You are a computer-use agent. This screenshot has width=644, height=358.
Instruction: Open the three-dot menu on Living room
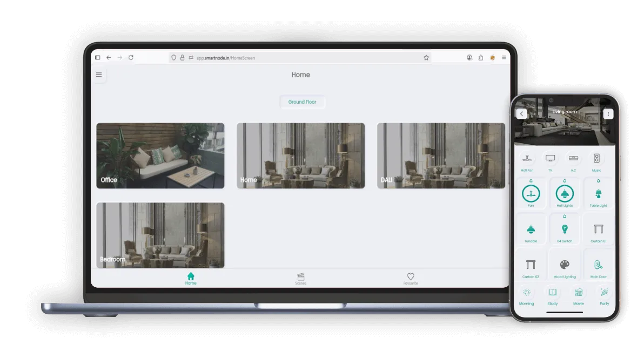pyautogui.click(x=608, y=114)
